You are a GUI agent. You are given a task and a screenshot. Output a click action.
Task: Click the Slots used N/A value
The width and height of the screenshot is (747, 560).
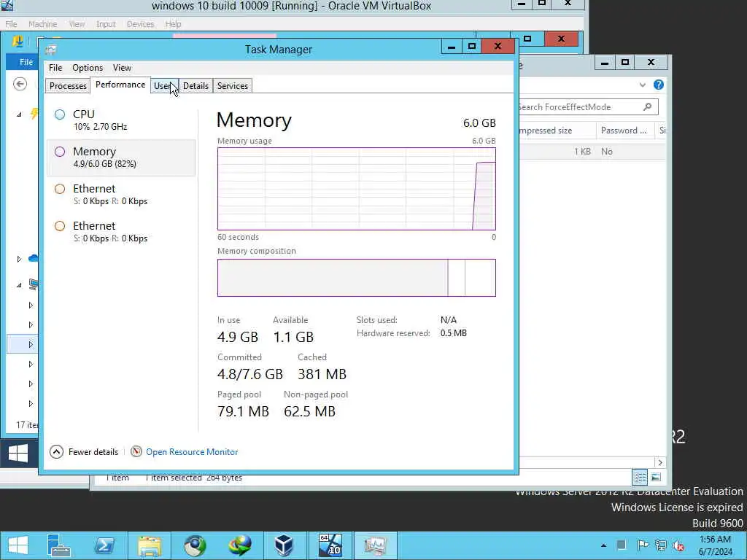(449, 320)
